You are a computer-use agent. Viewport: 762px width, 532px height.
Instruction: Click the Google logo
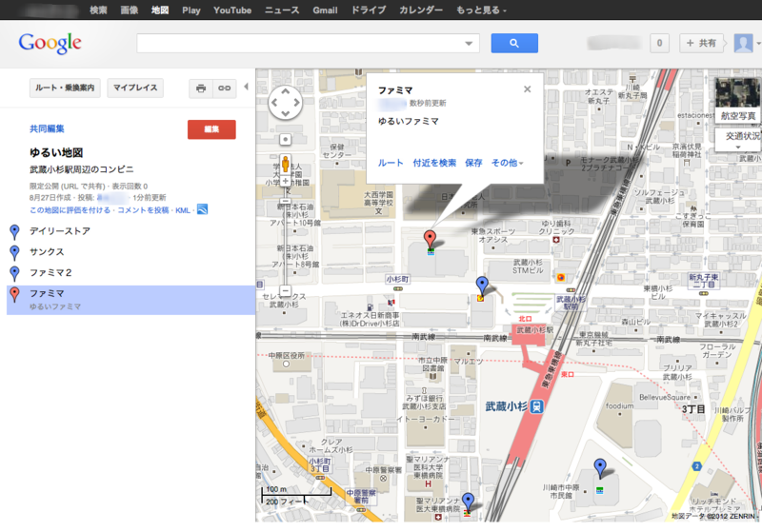pyautogui.click(x=50, y=43)
